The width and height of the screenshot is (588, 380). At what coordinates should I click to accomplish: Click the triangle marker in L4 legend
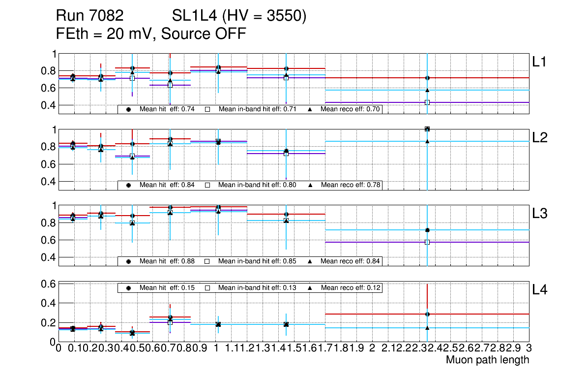310,287
